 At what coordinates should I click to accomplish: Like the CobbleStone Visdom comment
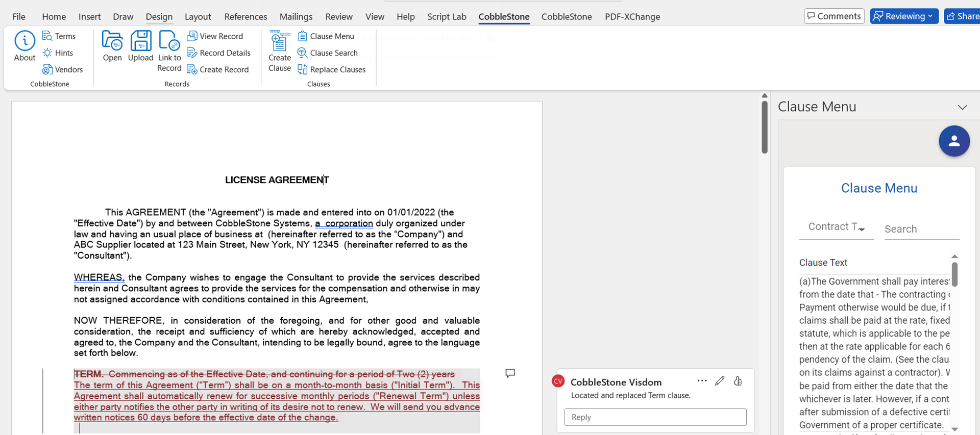pos(738,381)
